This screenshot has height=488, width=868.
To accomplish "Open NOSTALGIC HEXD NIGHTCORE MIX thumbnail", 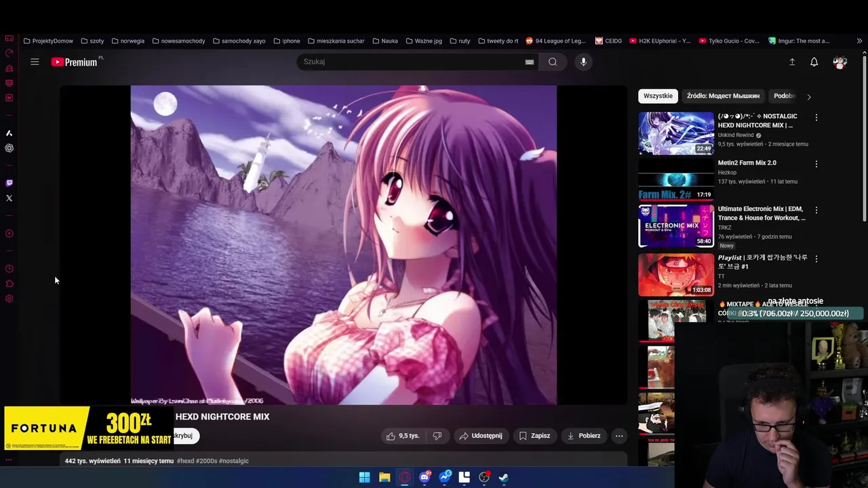I will point(676,133).
